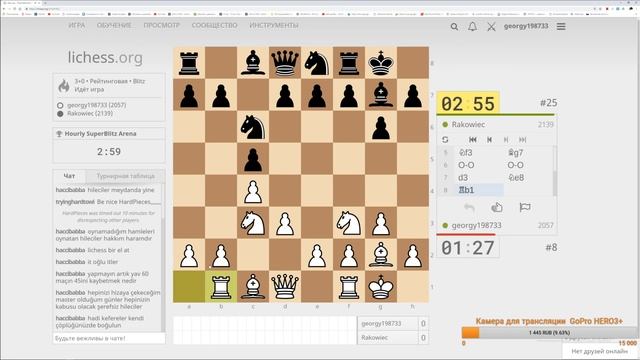Click the black bishop on g7
640x360 pixels.
tap(381, 95)
